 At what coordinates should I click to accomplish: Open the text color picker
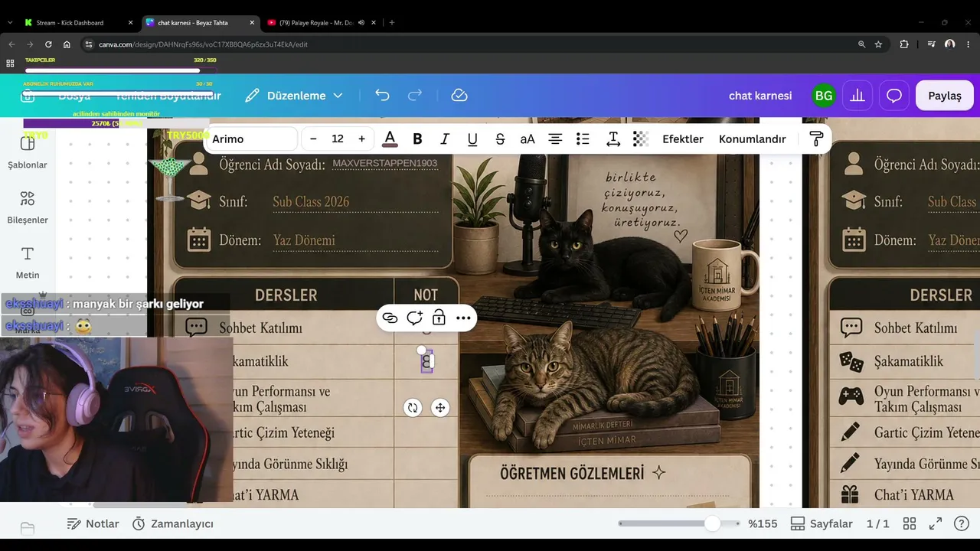pyautogui.click(x=390, y=139)
